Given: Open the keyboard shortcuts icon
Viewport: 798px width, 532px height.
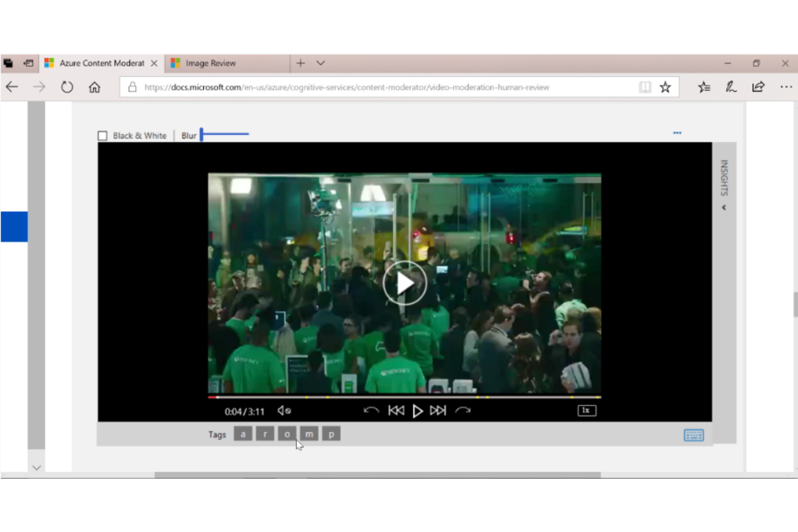Looking at the screenshot, I should [x=693, y=435].
